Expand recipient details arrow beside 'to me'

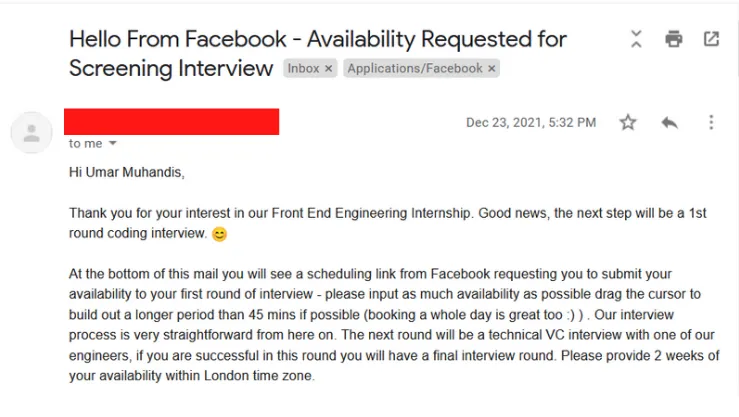click(x=113, y=143)
